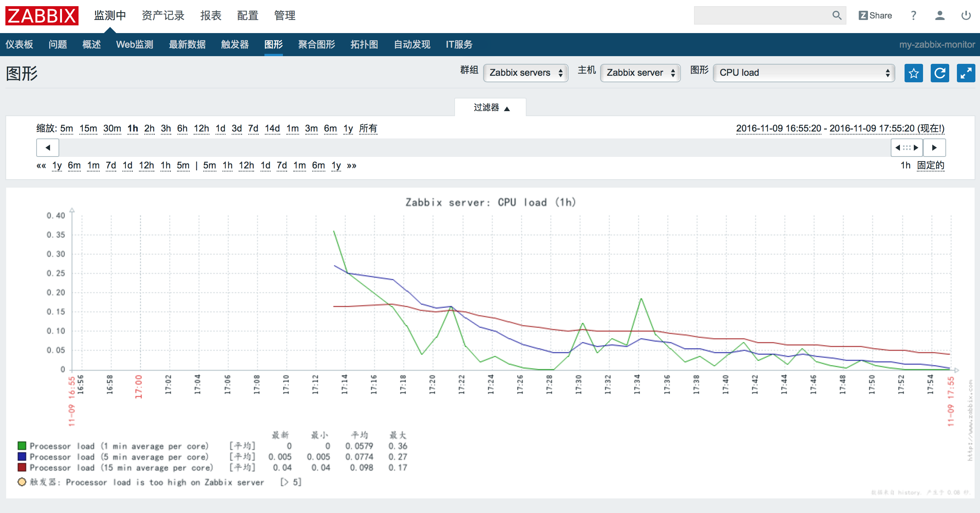Go to the Web监测 tab
Viewport: 980px width, 513px height.
click(x=135, y=45)
